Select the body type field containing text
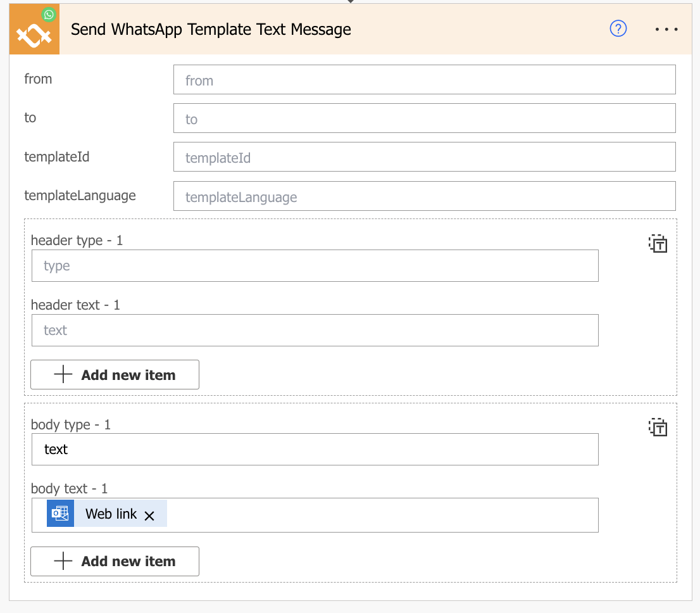The width and height of the screenshot is (700, 613). [x=315, y=450]
